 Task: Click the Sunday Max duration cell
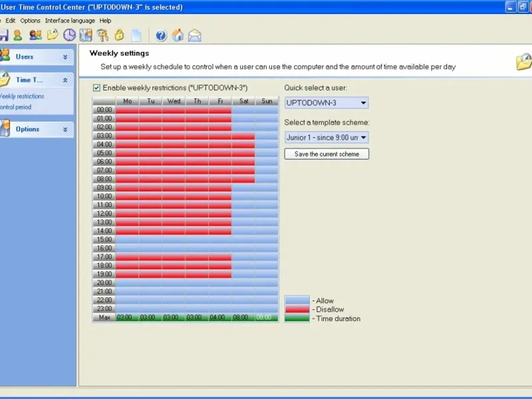267,318
